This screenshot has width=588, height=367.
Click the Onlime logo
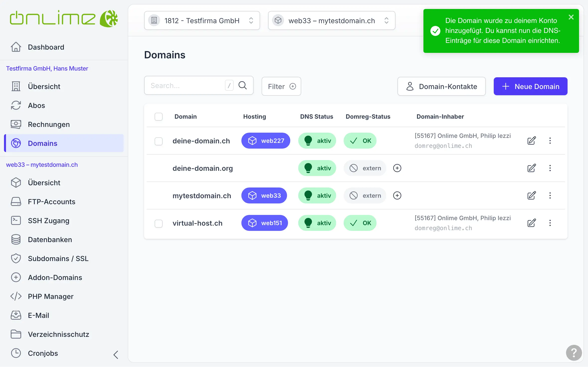point(64,18)
